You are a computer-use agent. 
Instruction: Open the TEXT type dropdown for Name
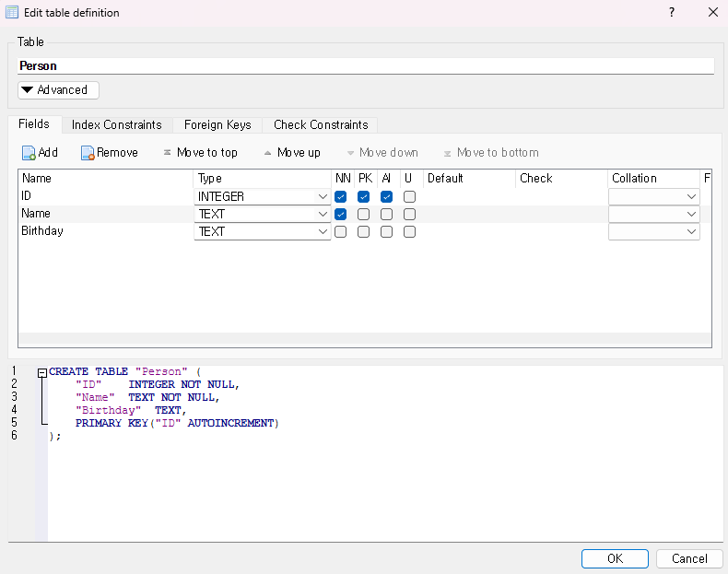pyautogui.click(x=263, y=215)
